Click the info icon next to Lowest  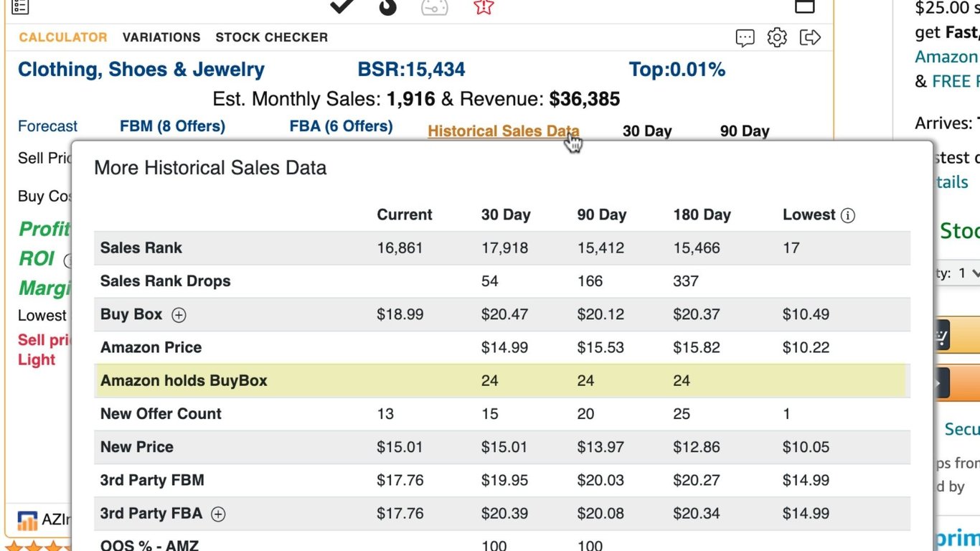[848, 215]
